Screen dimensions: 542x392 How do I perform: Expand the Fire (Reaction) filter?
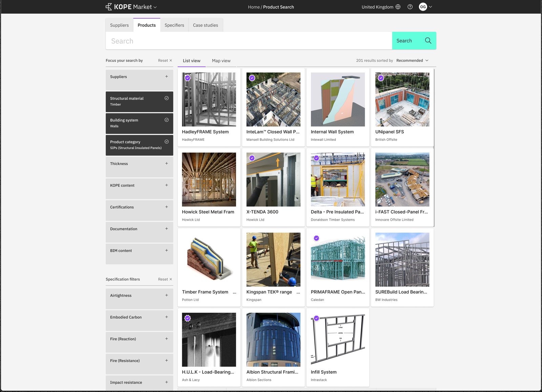point(139,342)
